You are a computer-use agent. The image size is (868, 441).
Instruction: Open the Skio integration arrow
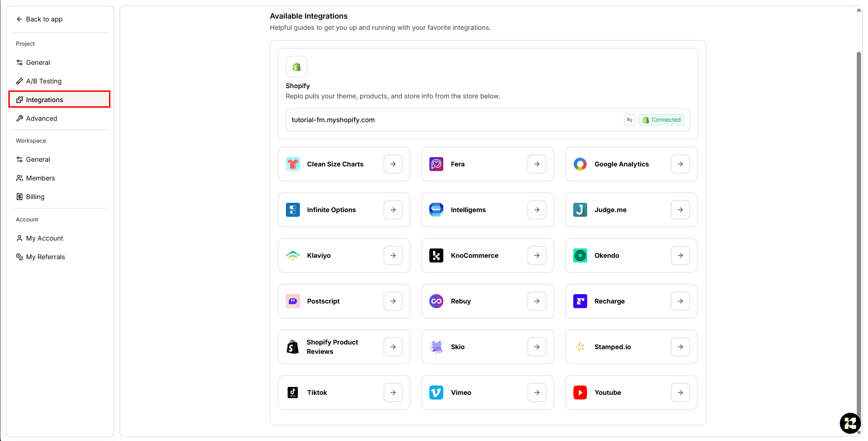pos(537,347)
